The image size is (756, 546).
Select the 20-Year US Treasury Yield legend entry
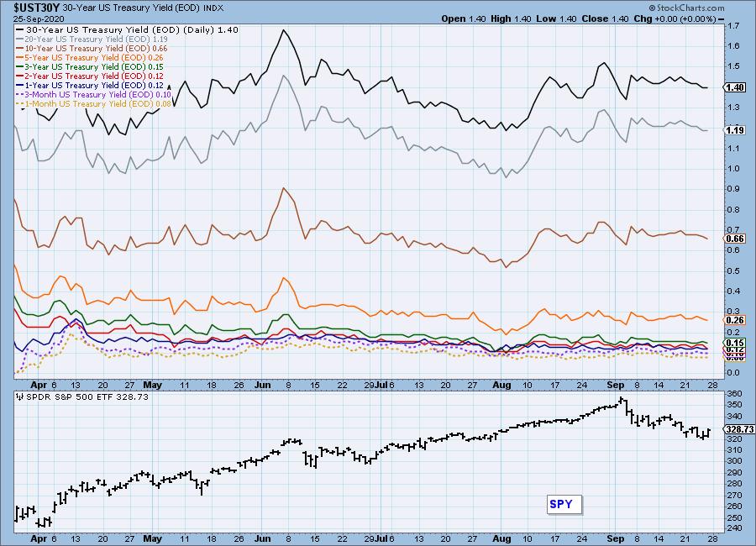[92, 39]
